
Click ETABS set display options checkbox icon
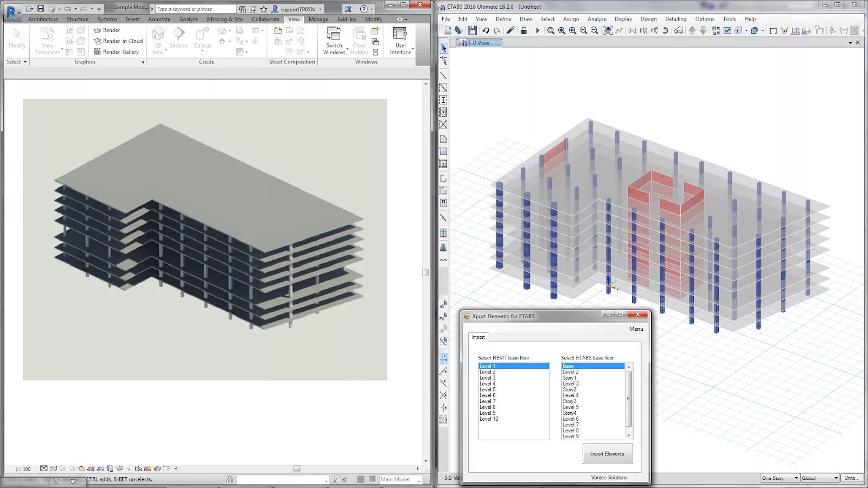tap(727, 30)
